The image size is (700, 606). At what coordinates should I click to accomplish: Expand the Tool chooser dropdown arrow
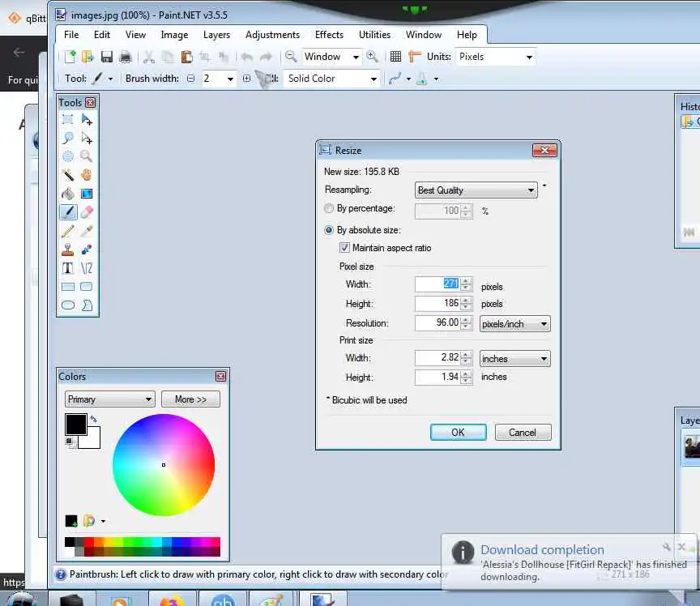tap(110, 79)
